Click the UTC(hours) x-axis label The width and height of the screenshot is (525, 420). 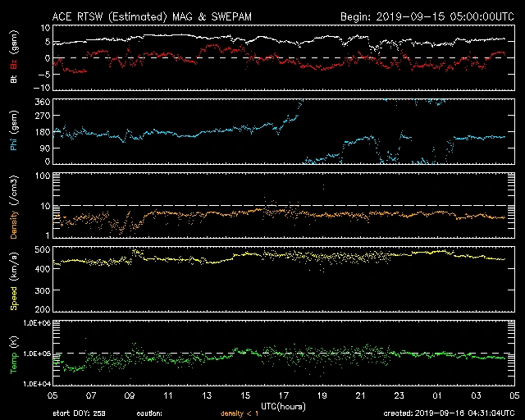(x=284, y=405)
